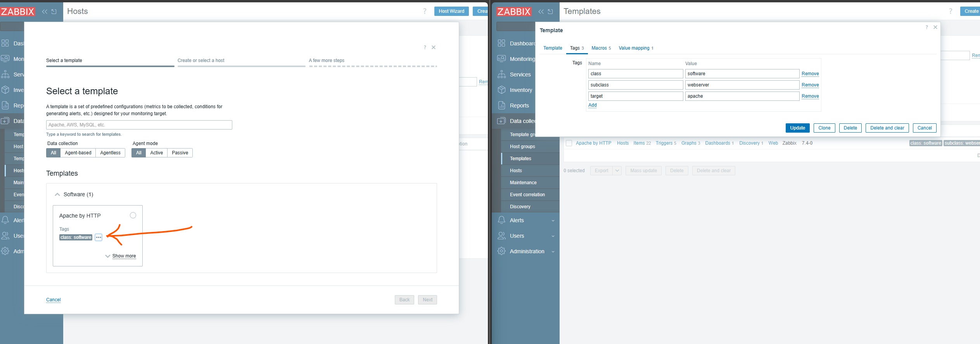This screenshot has height=344, width=980.
Task: Click Delete and clear in Template dialog
Action: click(x=887, y=128)
